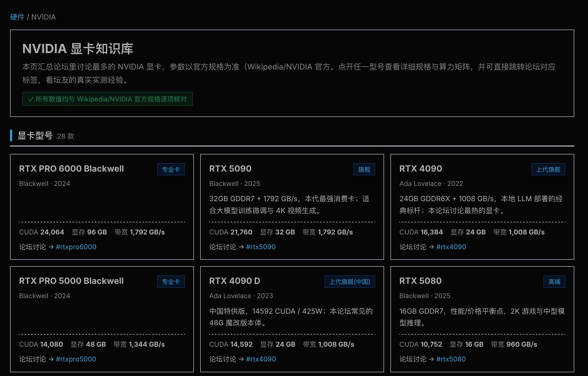Click the Blackwell · 2025 subtitle under RTX 5090
This screenshot has height=376, width=588.
click(235, 184)
